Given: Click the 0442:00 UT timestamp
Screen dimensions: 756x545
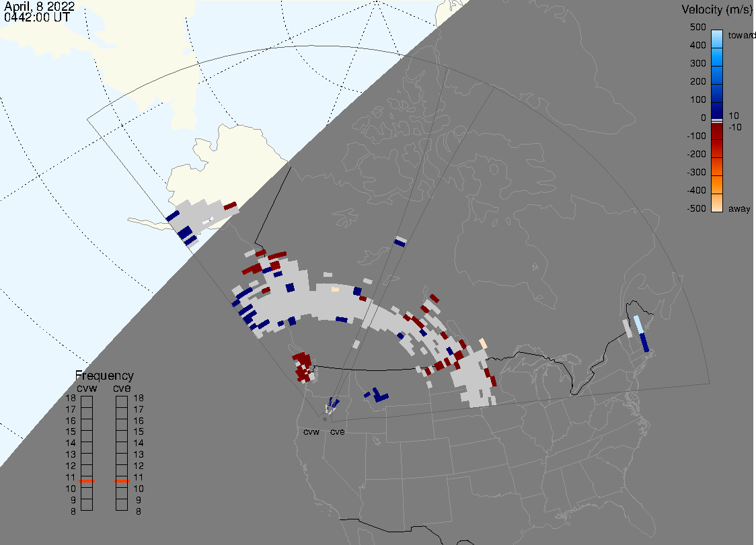Looking at the screenshot, I should coord(36,17).
